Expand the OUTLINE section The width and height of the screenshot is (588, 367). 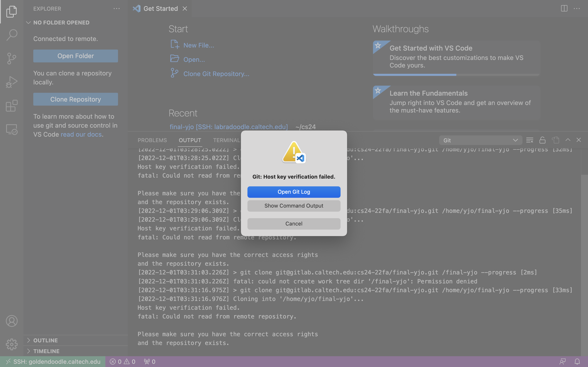[x=46, y=340]
